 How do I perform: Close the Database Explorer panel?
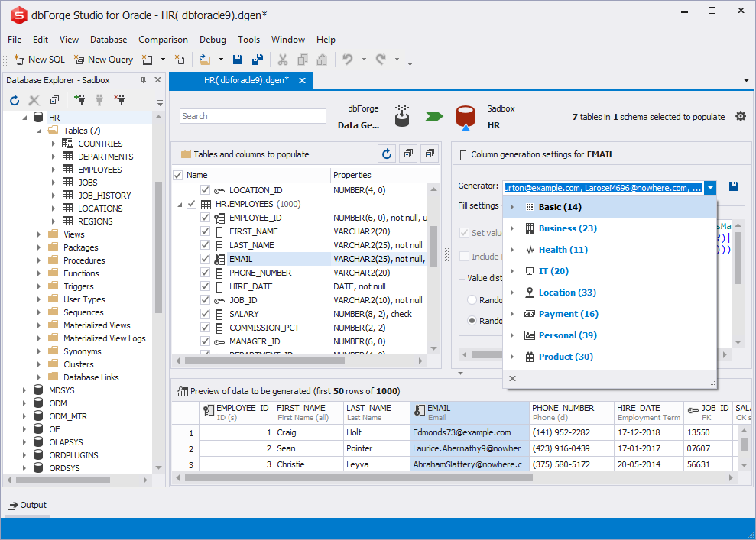(x=157, y=80)
